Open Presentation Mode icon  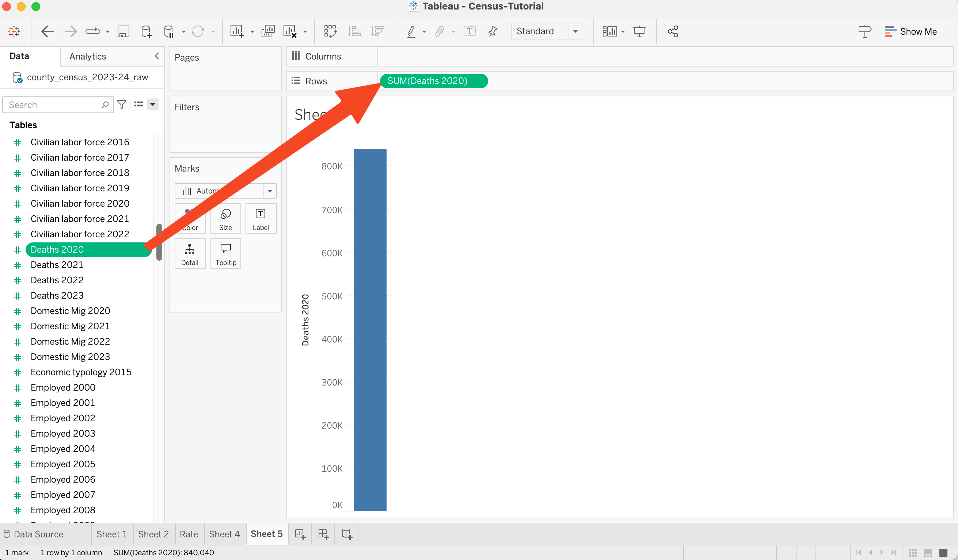click(x=639, y=31)
